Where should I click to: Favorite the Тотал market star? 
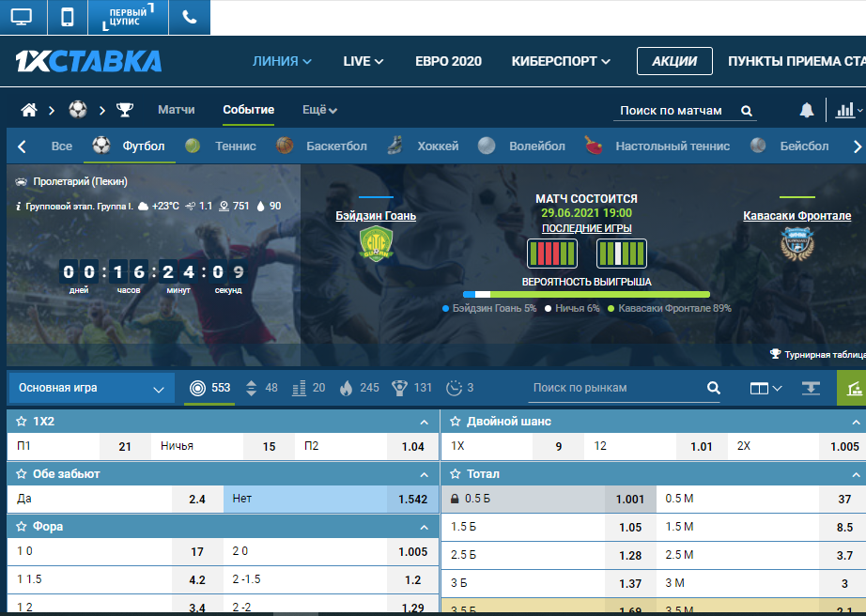(x=456, y=474)
